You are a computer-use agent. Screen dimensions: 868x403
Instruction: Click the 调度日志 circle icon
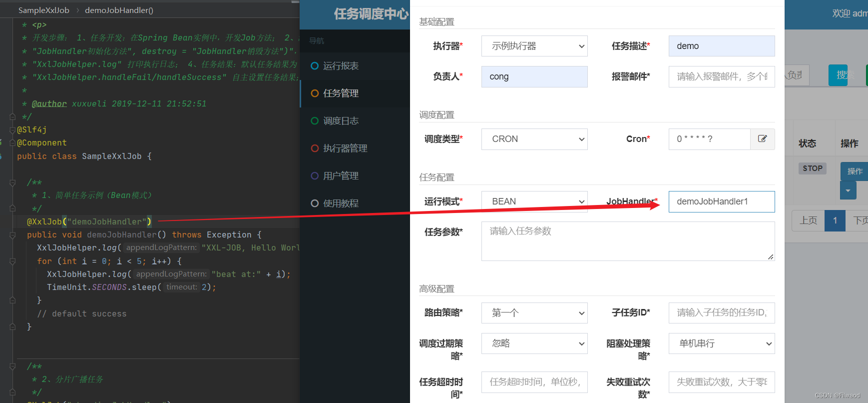click(x=315, y=120)
